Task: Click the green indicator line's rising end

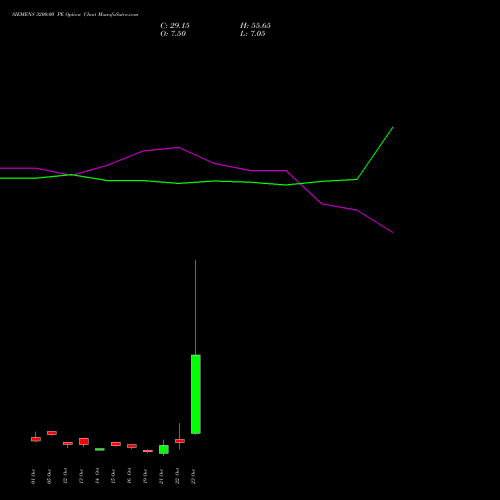Action: (392, 128)
